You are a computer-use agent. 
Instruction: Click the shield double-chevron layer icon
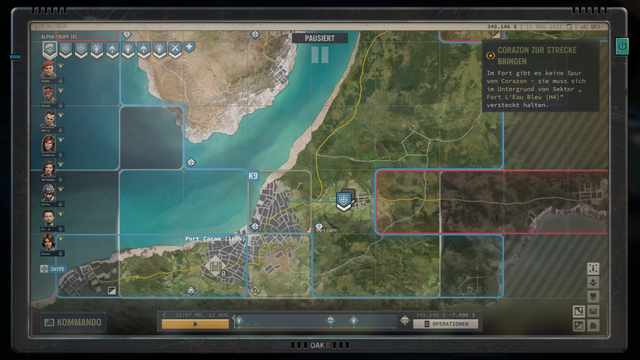point(593,296)
